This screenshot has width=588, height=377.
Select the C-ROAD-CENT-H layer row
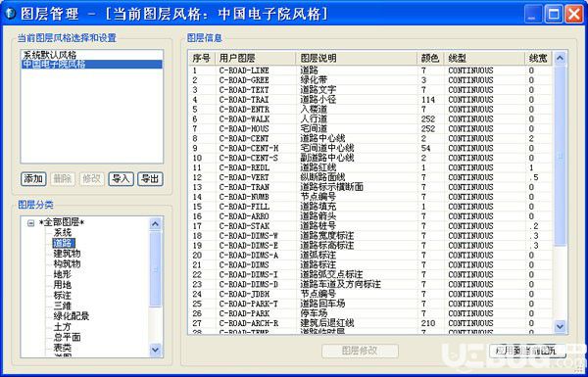pyautogui.click(x=370, y=149)
